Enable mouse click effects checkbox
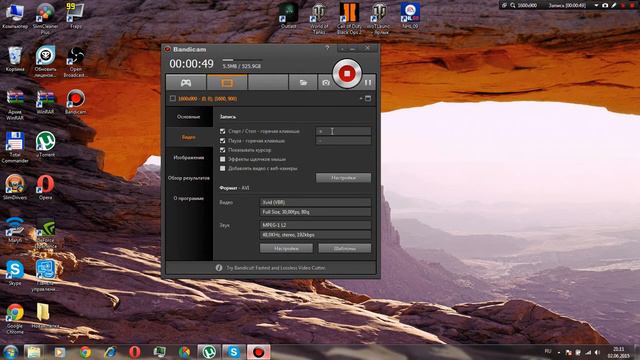The image size is (640, 360). (222, 159)
